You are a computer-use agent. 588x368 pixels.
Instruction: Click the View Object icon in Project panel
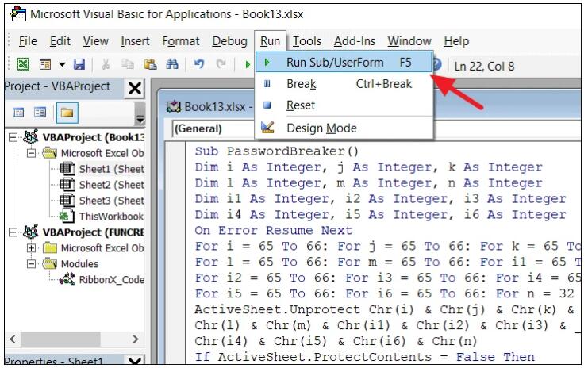[40, 113]
